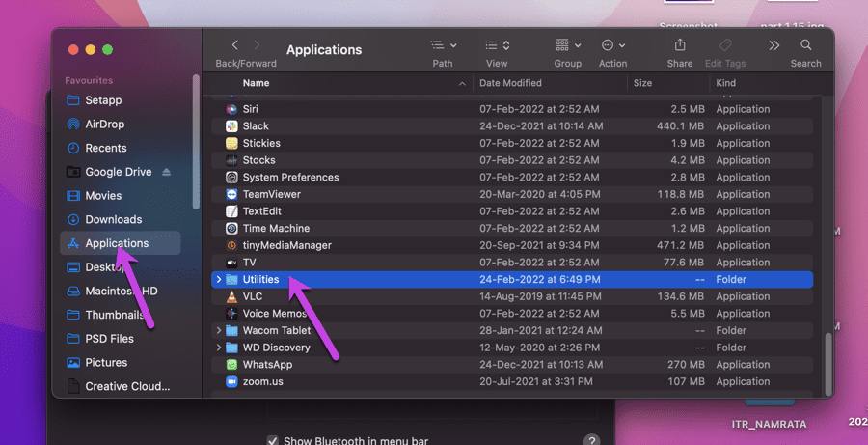The image size is (868, 445).
Task: Select the Utilities folder row
Action: point(512,279)
